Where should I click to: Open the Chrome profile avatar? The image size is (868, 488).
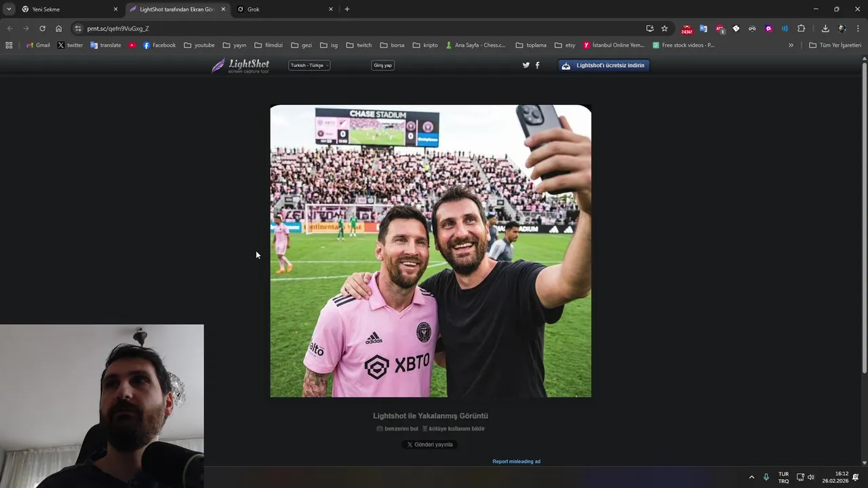point(842,28)
